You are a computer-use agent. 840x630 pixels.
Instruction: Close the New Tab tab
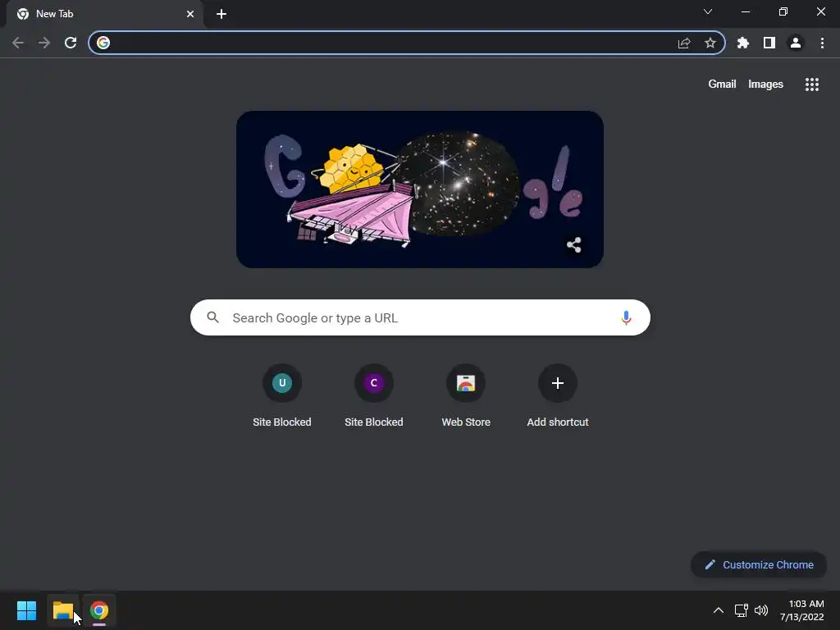point(190,14)
